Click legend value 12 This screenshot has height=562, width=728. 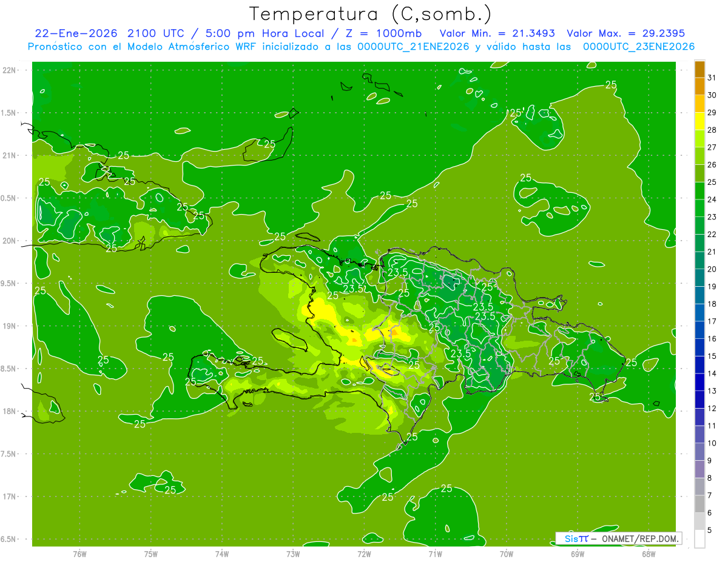pos(712,408)
